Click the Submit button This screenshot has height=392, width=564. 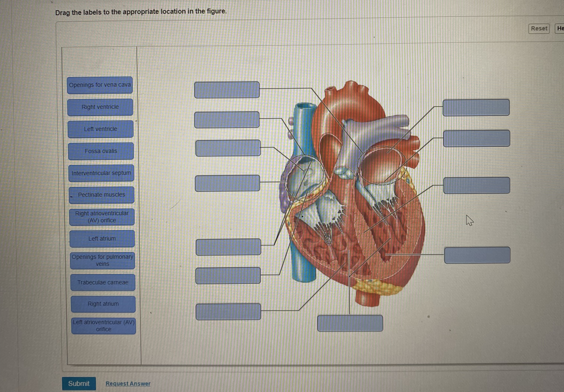coord(79,383)
